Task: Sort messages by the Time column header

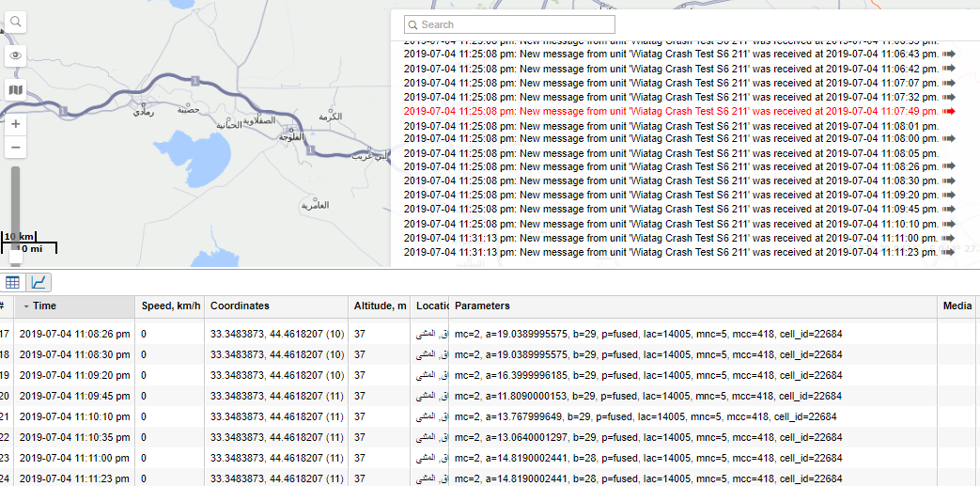Action: (x=45, y=306)
